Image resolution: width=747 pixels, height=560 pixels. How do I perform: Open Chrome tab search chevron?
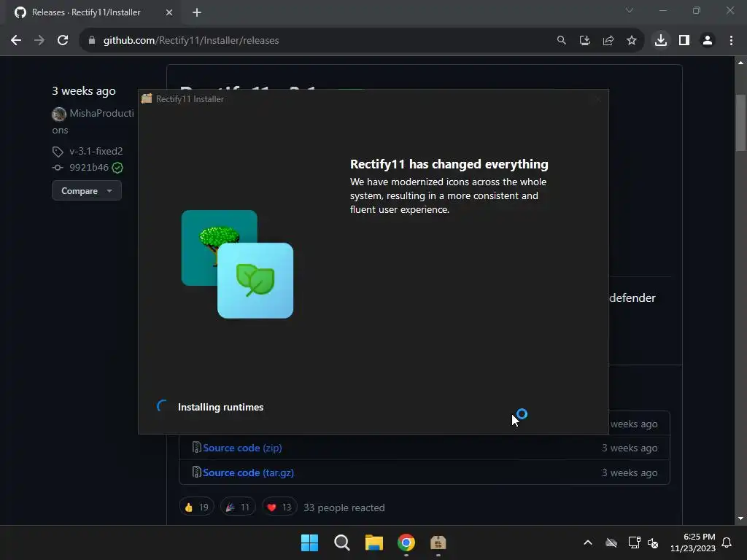(630, 10)
